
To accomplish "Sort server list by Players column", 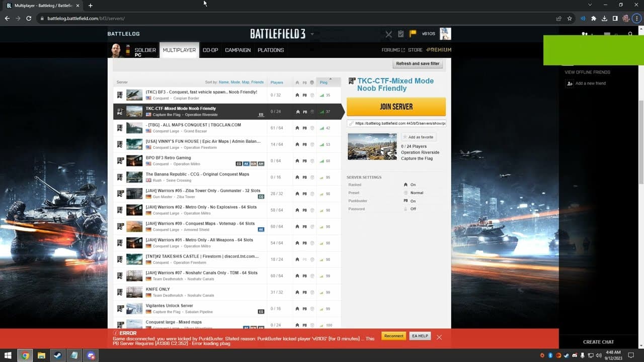I will point(277,82).
